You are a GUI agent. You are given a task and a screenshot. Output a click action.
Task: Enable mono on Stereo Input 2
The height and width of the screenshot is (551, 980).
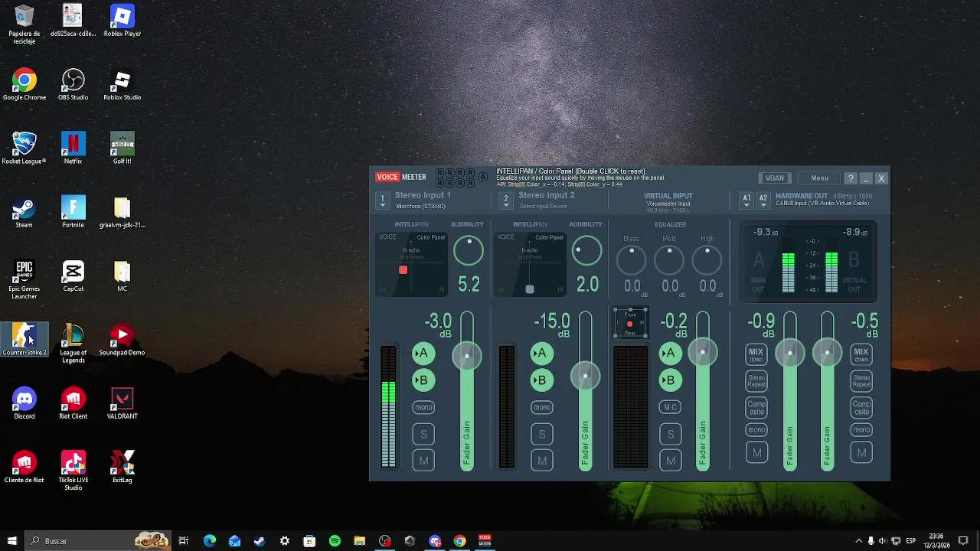click(542, 407)
